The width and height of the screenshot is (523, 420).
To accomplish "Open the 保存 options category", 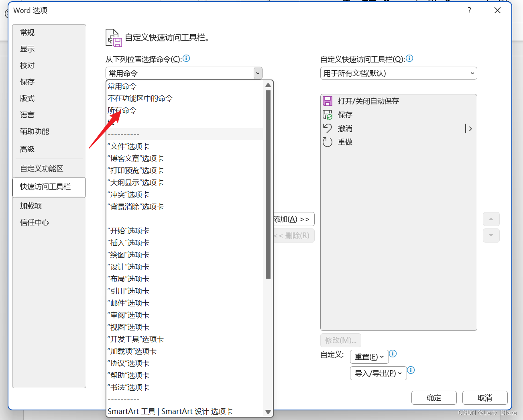I will click(49, 82).
